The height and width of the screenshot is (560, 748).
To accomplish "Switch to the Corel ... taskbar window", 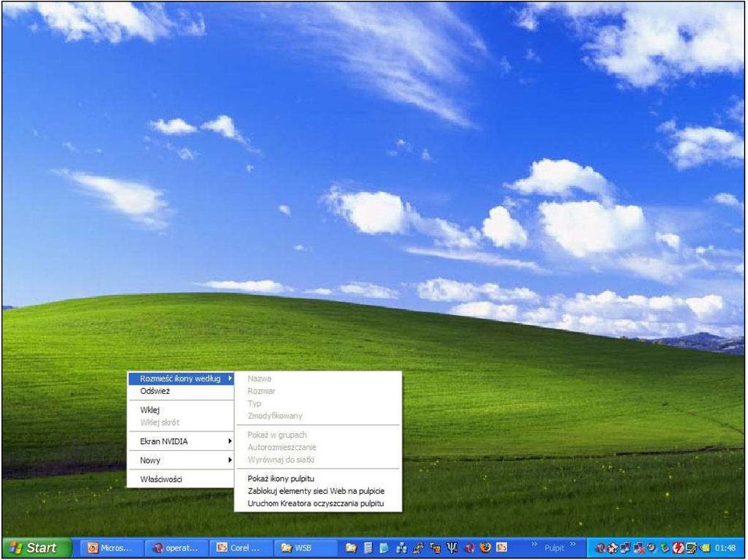I will tap(241, 548).
